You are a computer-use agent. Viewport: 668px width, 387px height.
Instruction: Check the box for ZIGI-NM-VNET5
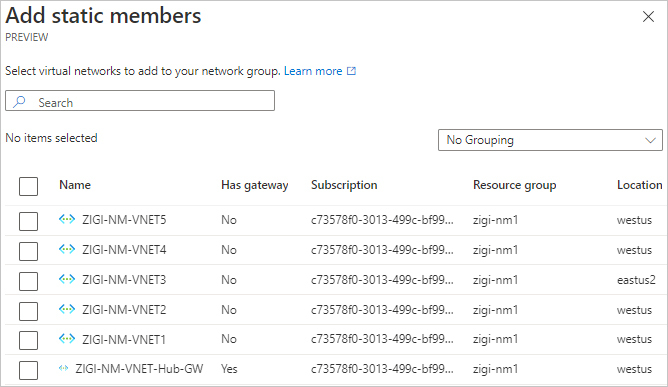[29, 221]
